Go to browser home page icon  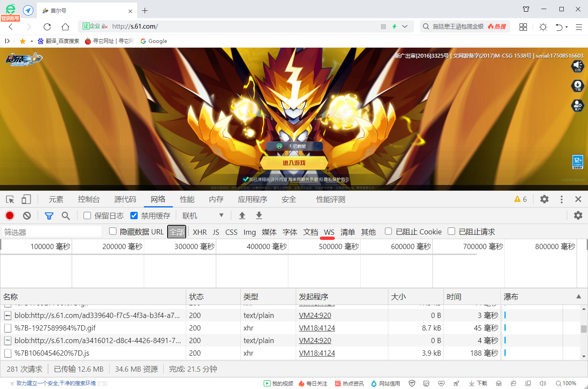coord(65,27)
